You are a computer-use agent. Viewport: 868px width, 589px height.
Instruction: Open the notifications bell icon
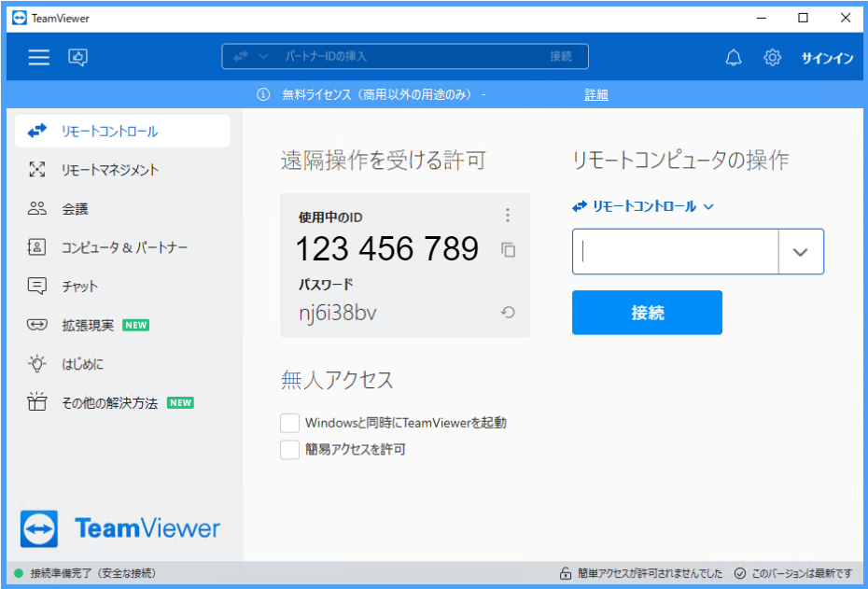(x=734, y=58)
